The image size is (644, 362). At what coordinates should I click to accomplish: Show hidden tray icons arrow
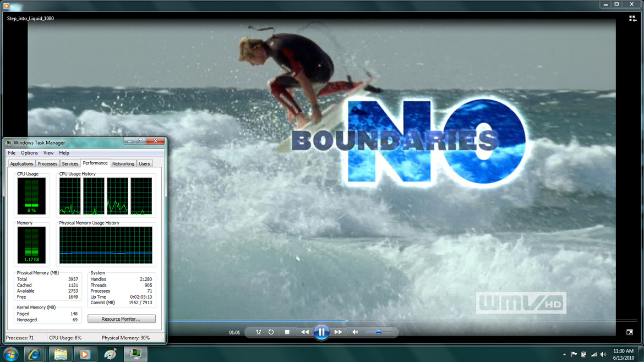tap(564, 354)
